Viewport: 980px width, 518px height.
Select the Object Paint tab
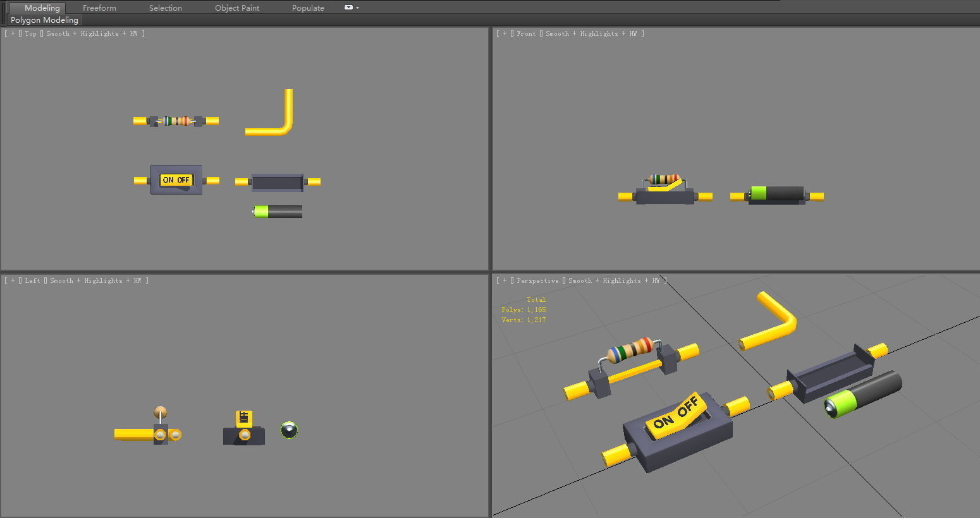[x=236, y=8]
